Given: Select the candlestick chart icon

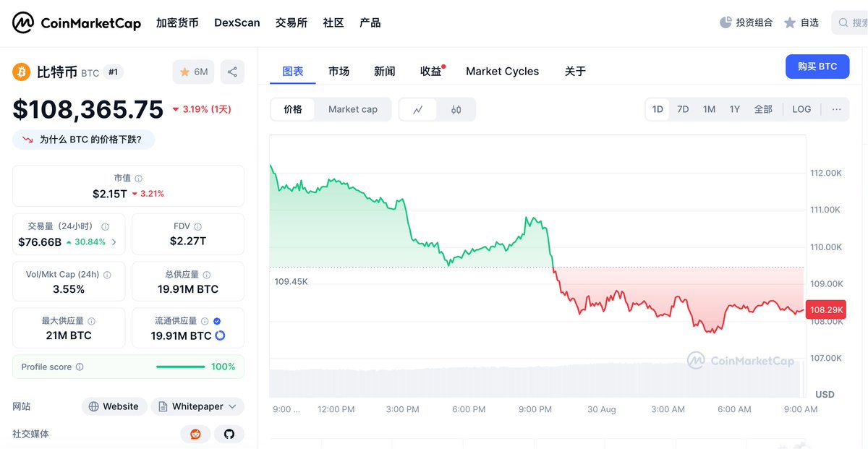Looking at the screenshot, I should click(456, 110).
